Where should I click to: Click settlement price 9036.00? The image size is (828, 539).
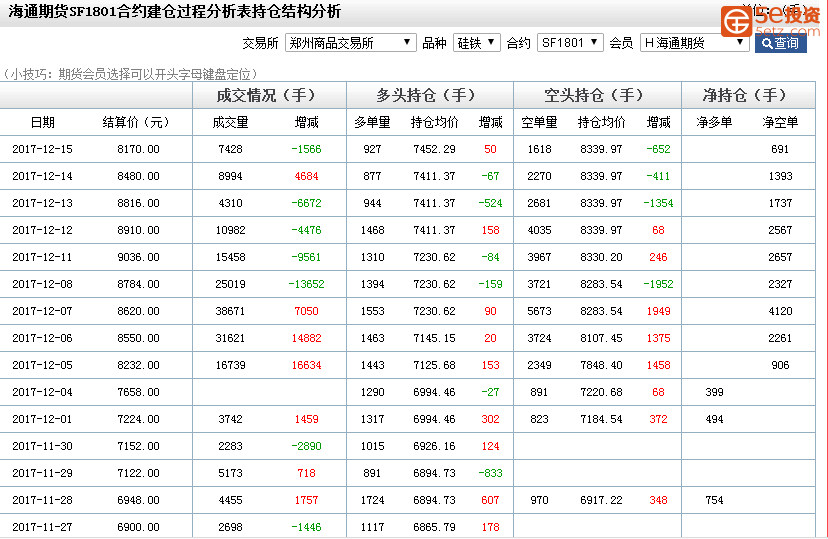138,257
